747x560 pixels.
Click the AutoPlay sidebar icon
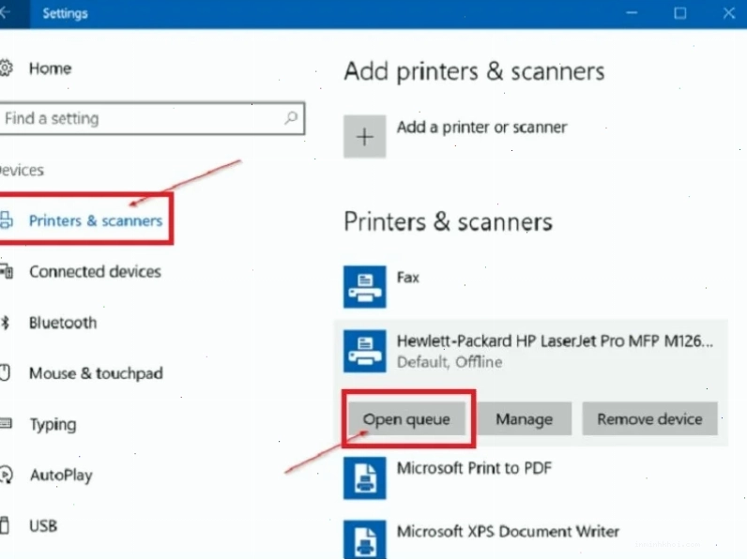point(7,475)
